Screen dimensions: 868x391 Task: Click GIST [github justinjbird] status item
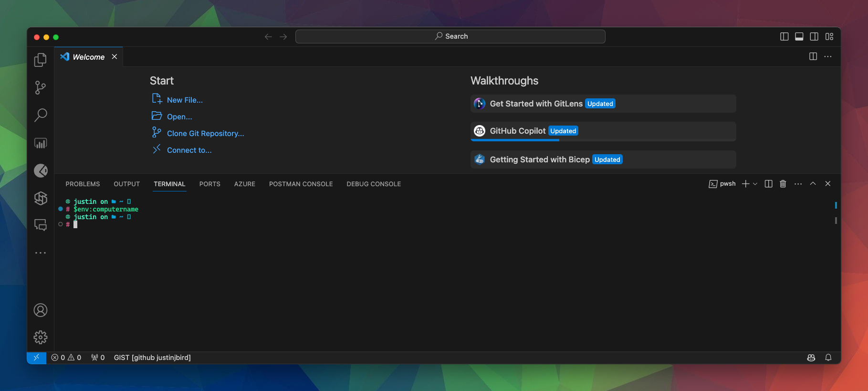tap(152, 358)
